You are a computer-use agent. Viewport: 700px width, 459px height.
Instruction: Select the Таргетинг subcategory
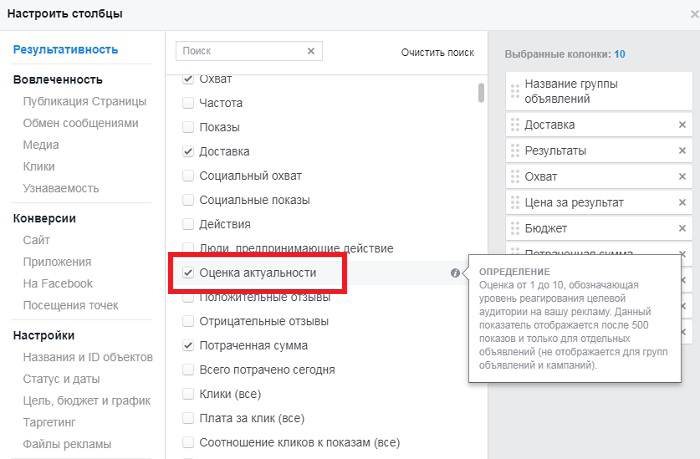pyautogui.click(x=49, y=422)
